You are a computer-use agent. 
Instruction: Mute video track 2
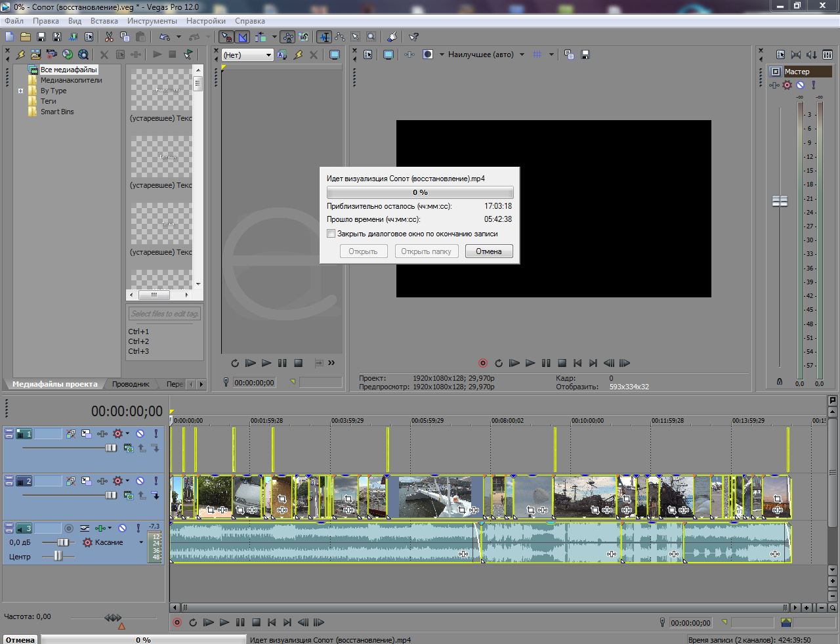tap(140, 481)
